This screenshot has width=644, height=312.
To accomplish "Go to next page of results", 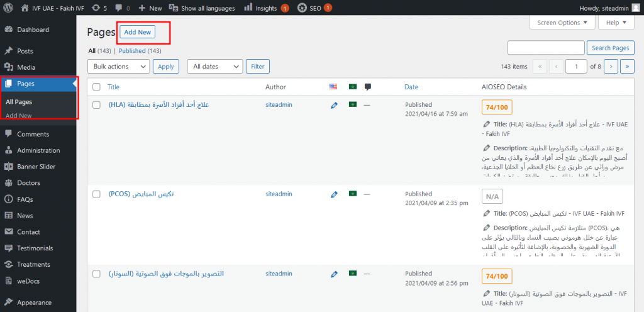I will tap(611, 67).
